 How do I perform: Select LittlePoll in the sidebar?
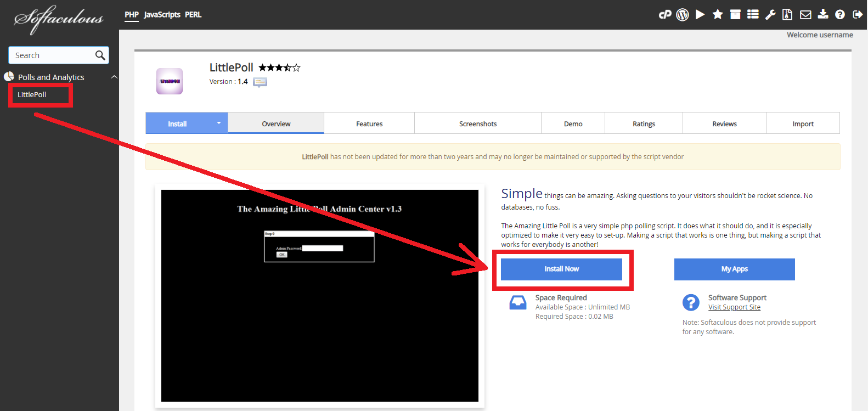(x=32, y=94)
